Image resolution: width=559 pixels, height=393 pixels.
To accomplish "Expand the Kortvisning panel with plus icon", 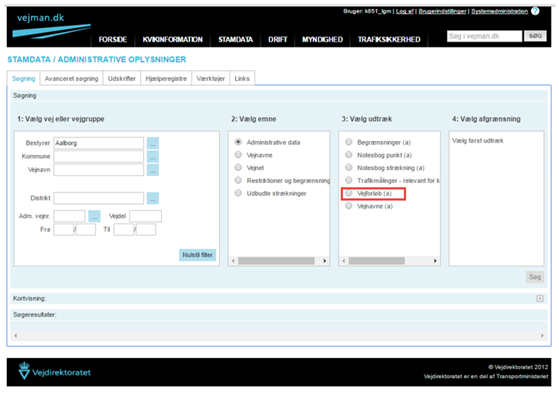I will point(540,298).
